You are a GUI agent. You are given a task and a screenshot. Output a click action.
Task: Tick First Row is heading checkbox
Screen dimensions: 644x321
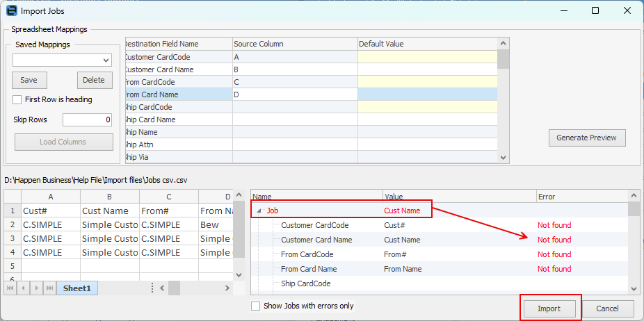coord(17,99)
